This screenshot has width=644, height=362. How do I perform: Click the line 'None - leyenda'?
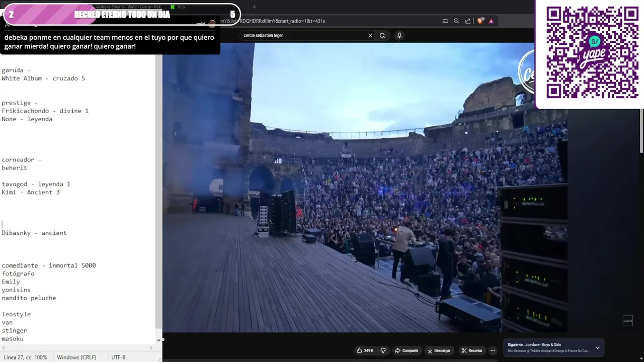[x=27, y=119]
